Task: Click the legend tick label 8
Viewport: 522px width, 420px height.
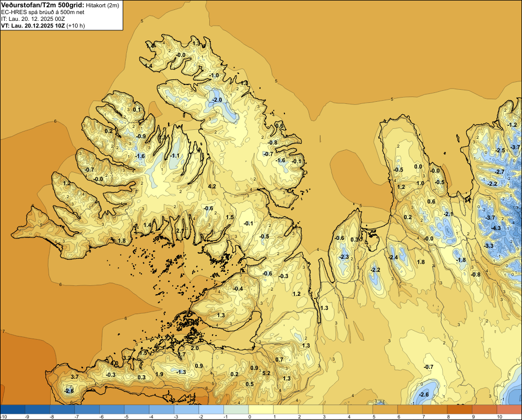Action: (x=448, y=417)
